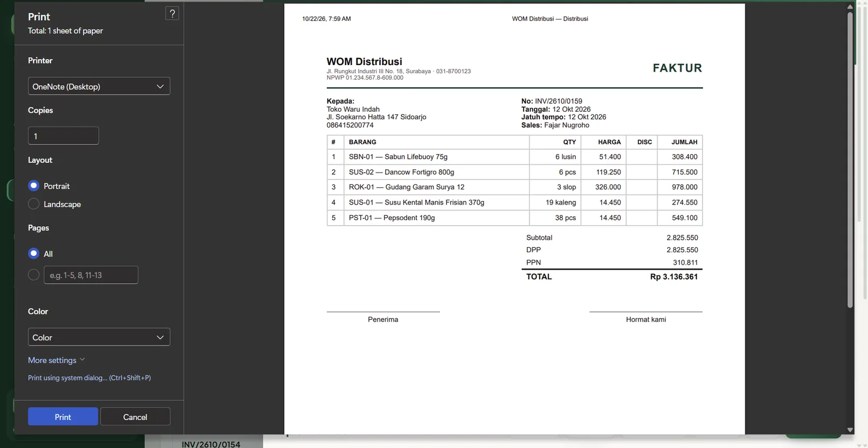Click invoice number INV/2610/0159
This screenshot has width=868, height=448.
click(558, 101)
